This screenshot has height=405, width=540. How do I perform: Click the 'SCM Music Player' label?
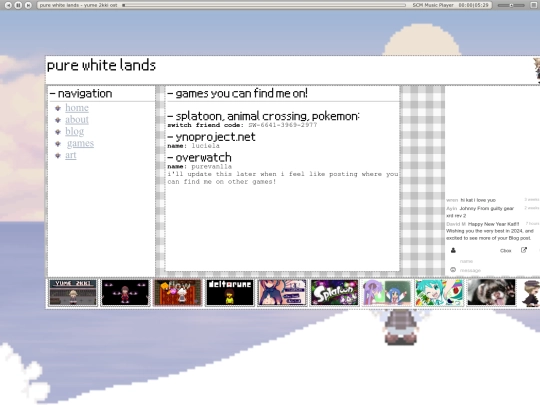433,5
